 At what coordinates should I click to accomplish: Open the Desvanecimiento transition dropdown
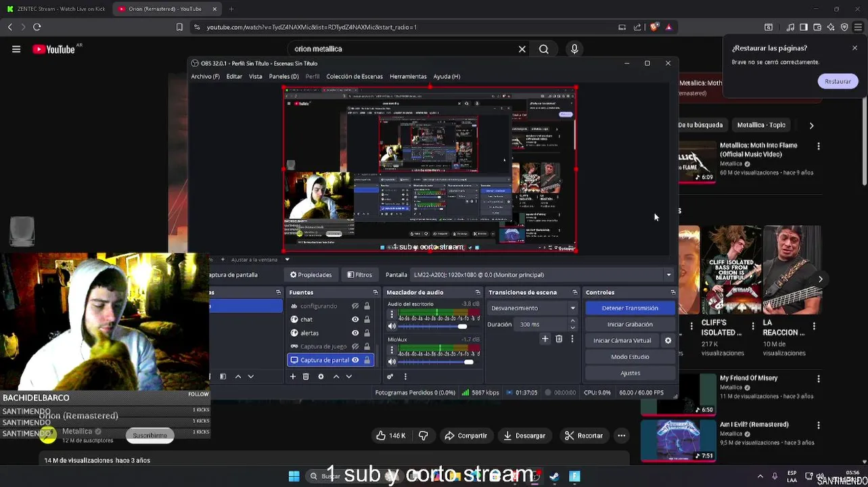pos(533,308)
